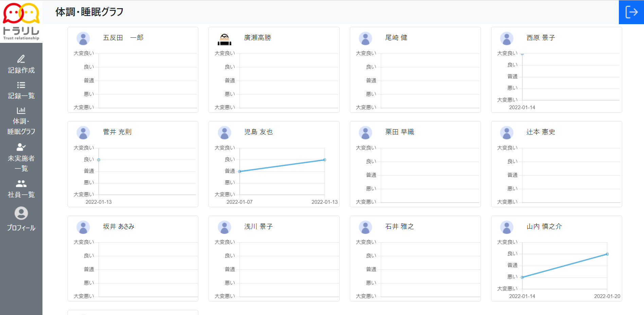Click the name 西原 景子
The image size is (644, 315).
coord(541,37)
